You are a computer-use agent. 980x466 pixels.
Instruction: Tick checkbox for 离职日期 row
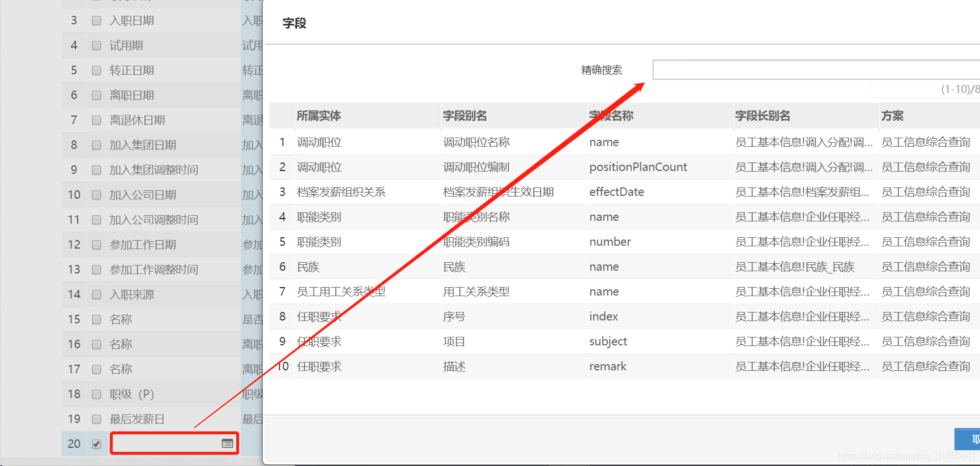pos(96,95)
